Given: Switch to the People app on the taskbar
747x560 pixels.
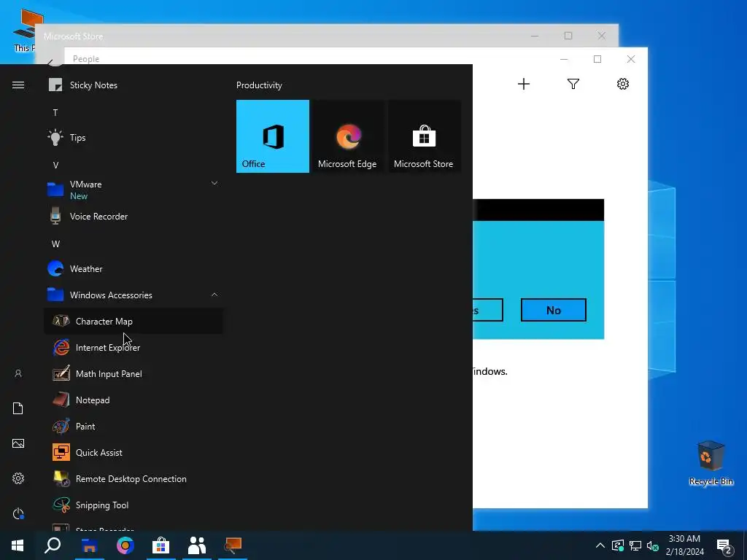Looking at the screenshot, I should (197, 545).
